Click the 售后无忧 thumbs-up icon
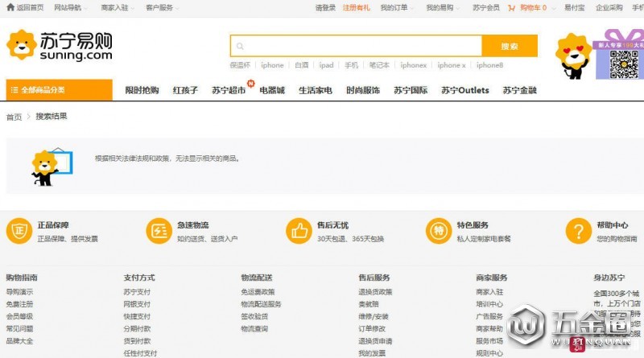This screenshot has height=358, width=644. click(299, 231)
